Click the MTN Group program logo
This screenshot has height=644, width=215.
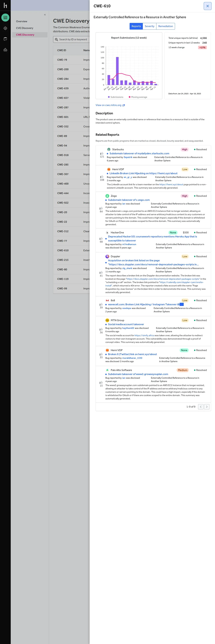coord(107,320)
